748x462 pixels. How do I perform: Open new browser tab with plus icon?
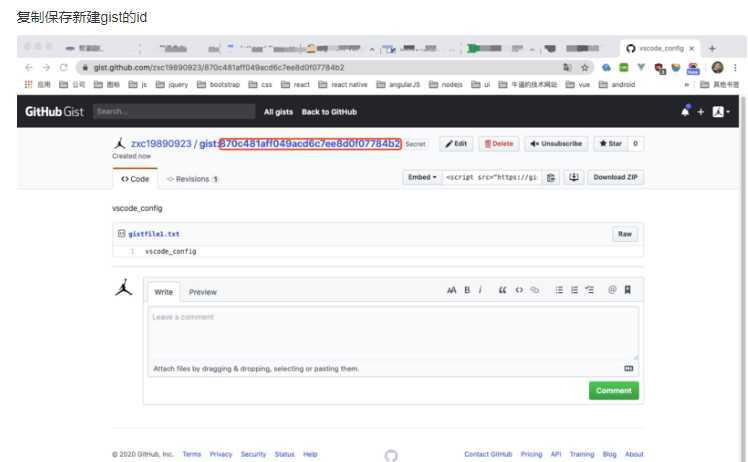(x=712, y=48)
